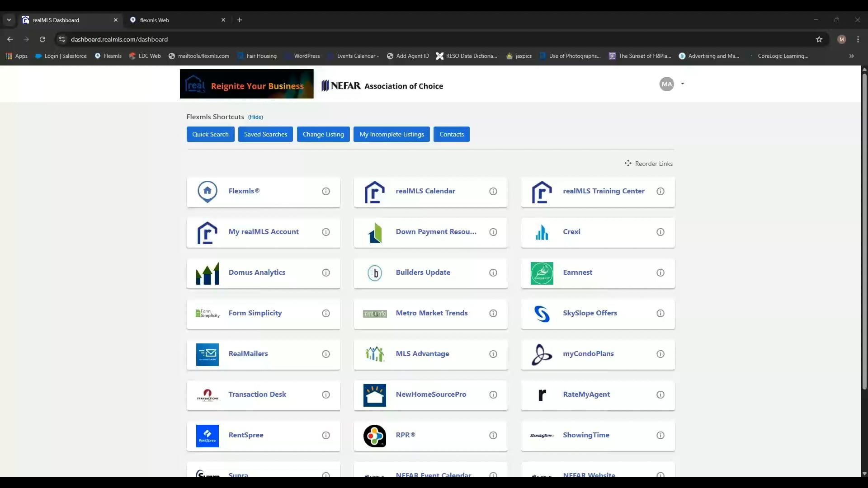Activate Reorder Links mode
868x488 pixels.
pyautogui.click(x=649, y=163)
